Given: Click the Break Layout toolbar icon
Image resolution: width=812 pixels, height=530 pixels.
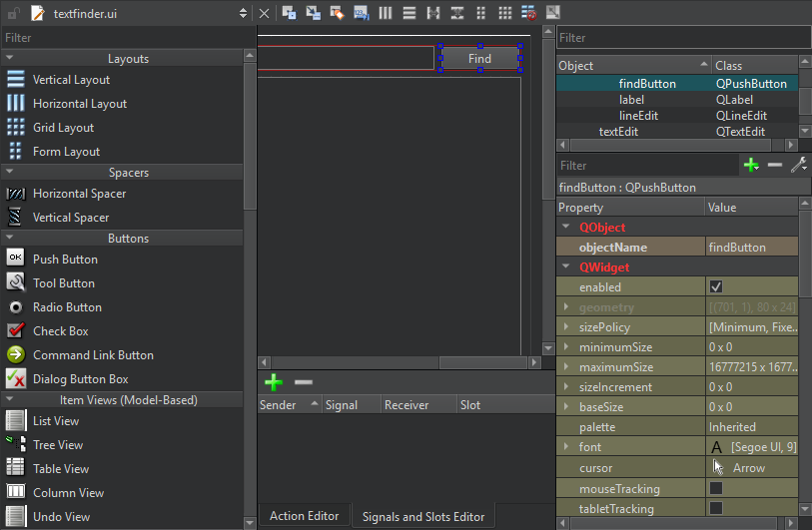Looking at the screenshot, I should (x=529, y=13).
